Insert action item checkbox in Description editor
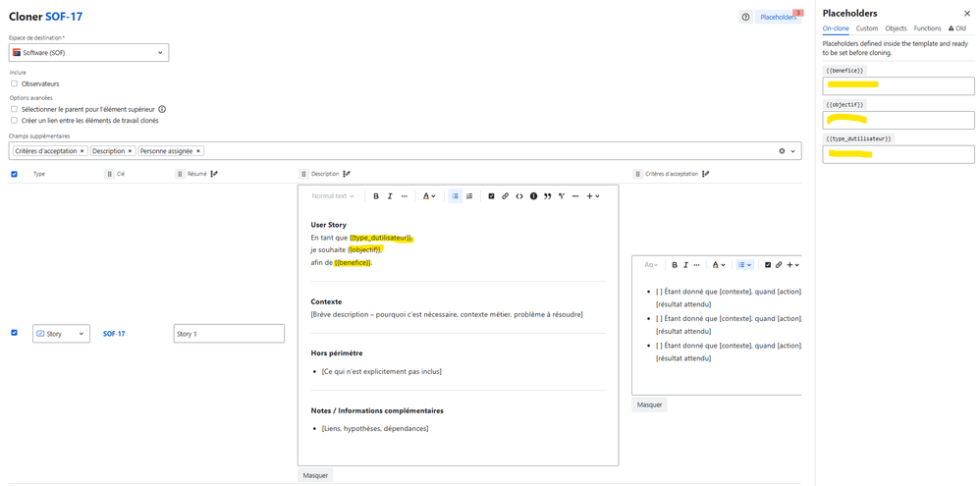The height and width of the screenshot is (486, 980). coord(491,196)
